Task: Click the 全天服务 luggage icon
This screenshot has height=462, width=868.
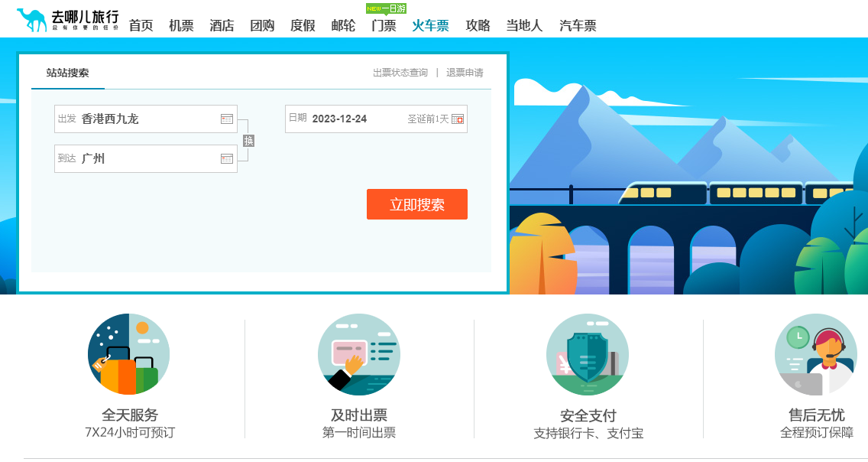Action: click(129, 355)
